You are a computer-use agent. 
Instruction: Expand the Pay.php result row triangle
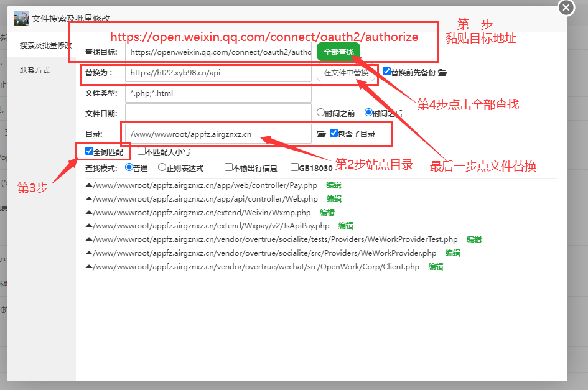(x=89, y=185)
